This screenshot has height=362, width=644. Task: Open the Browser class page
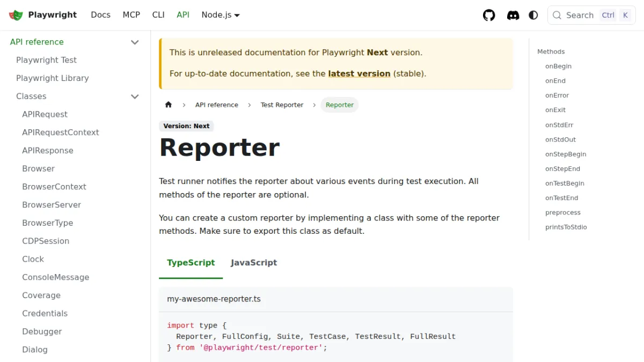tap(38, 169)
